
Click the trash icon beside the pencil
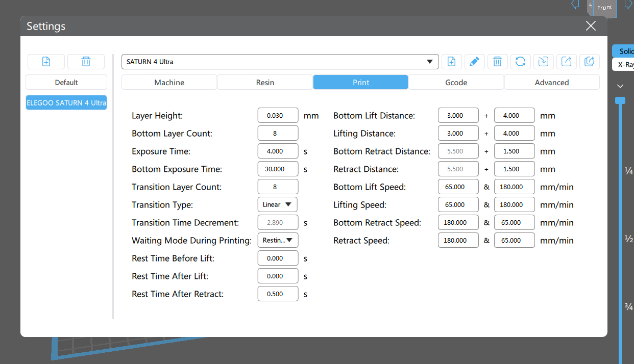click(497, 62)
